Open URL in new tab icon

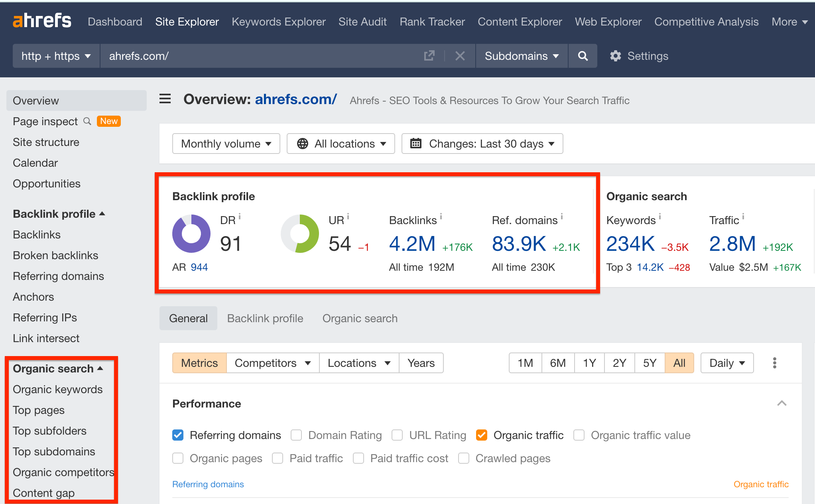coord(429,56)
